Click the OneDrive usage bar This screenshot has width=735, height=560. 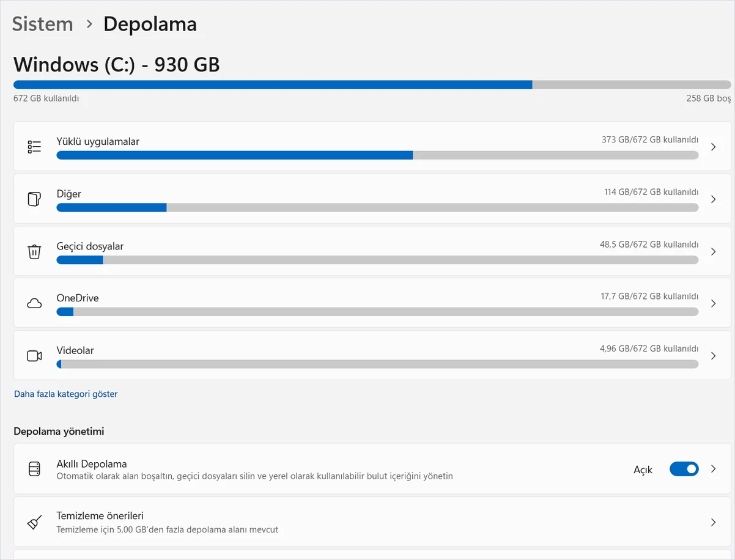pos(377,312)
